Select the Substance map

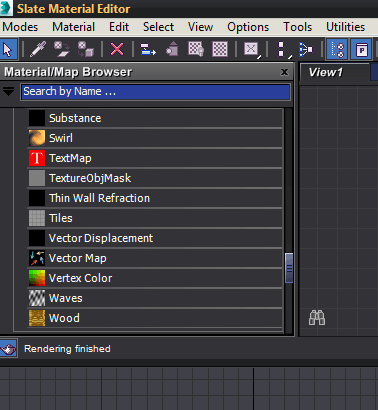[x=155, y=118]
